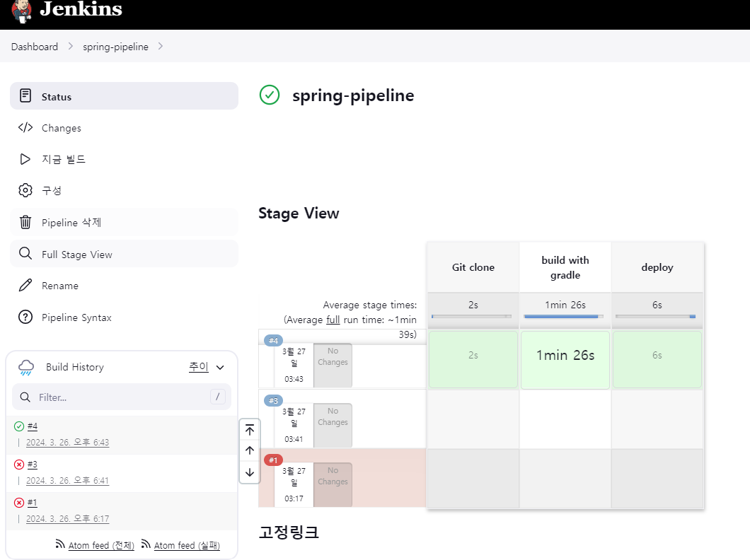Select Status in the sidebar
This screenshot has width=750, height=560.
tap(124, 96)
